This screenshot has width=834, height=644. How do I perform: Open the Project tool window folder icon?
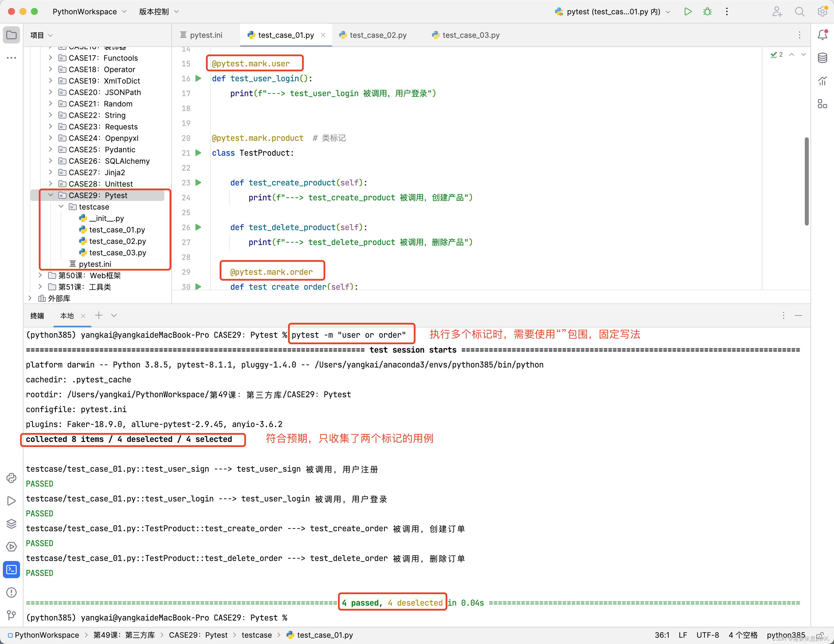(x=11, y=35)
